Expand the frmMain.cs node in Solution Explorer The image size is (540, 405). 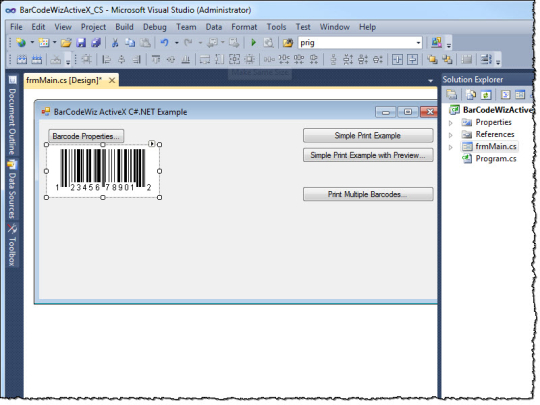point(450,147)
